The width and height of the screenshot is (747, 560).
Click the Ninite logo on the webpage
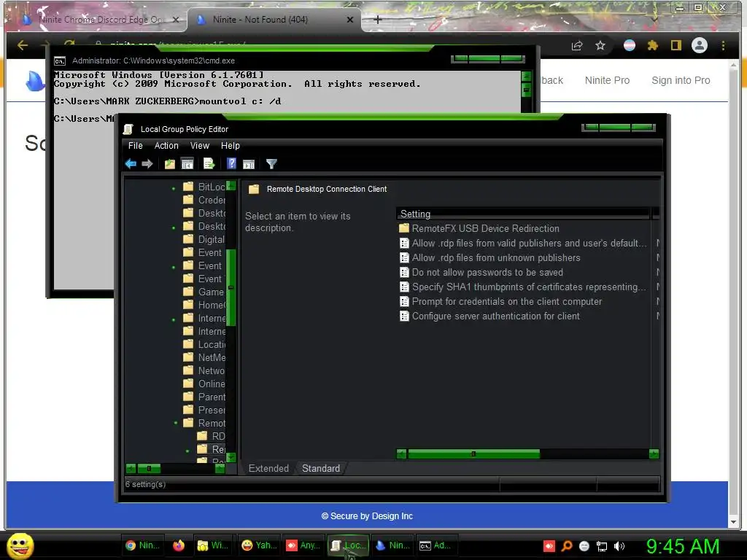coord(35,80)
